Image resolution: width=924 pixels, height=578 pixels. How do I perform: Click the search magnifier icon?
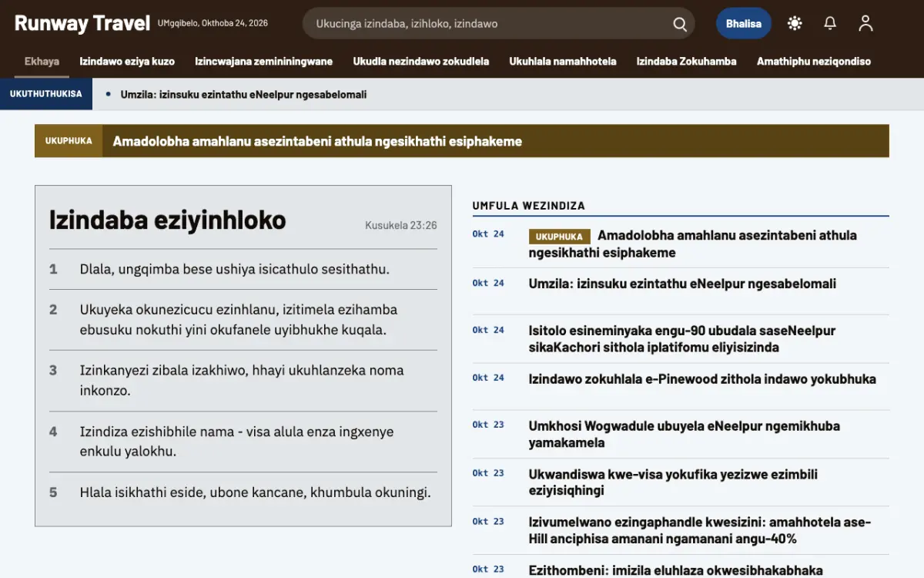coord(680,24)
